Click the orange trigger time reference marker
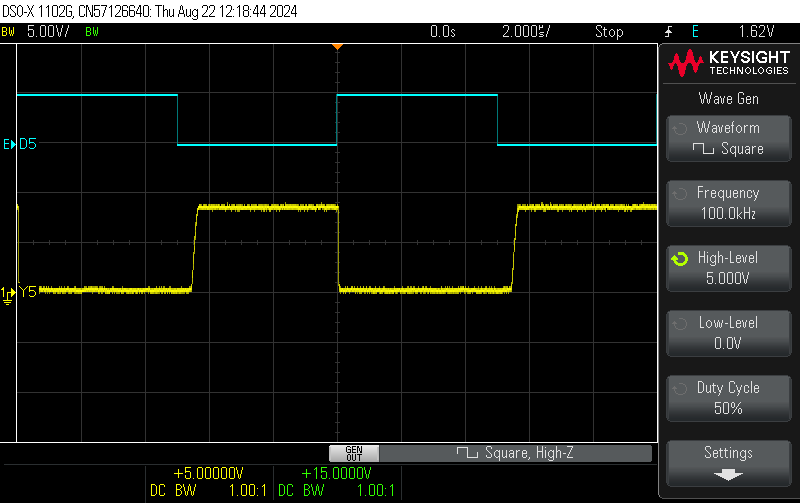 click(x=338, y=47)
